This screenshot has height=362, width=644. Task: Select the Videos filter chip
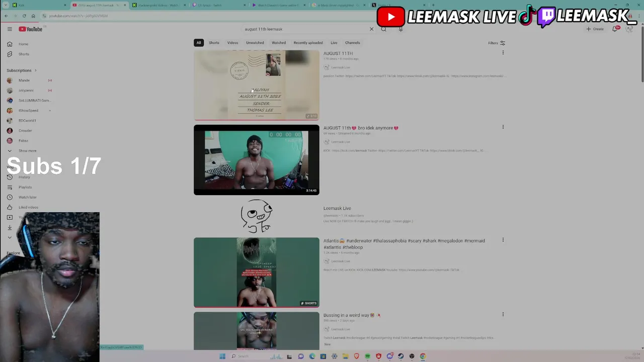232,43
